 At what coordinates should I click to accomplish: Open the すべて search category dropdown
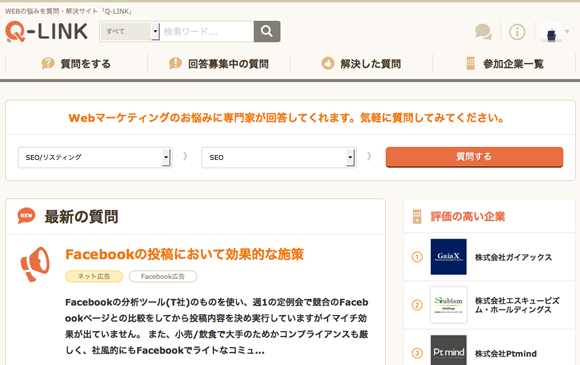coord(130,31)
